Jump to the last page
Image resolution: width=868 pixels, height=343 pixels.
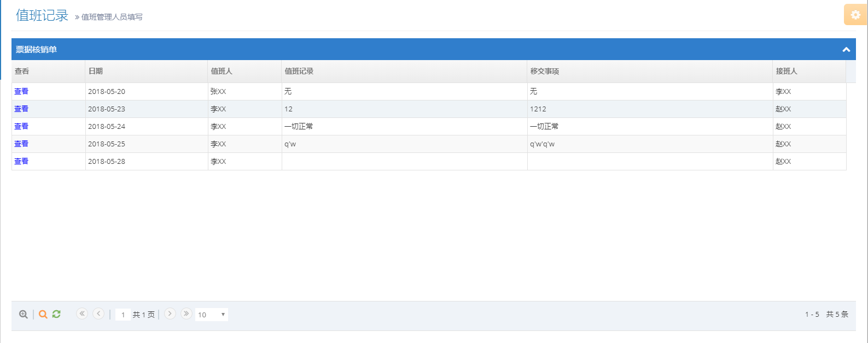click(x=187, y=314)
